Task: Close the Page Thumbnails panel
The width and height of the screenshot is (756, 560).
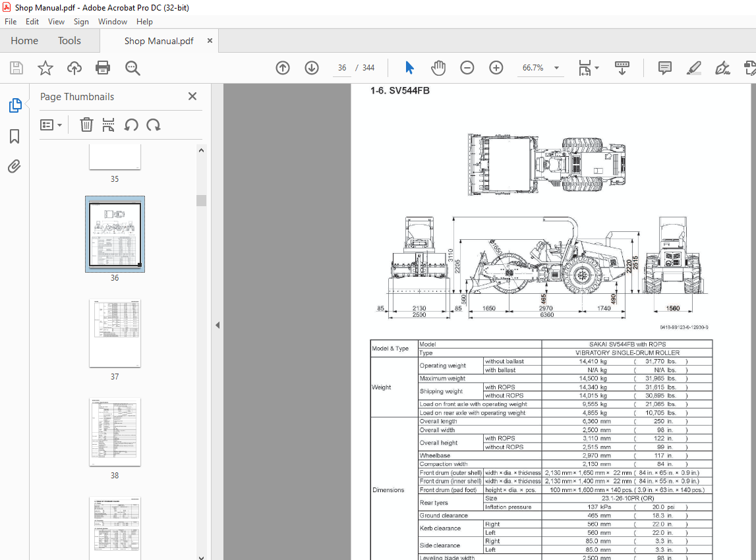Action: (192, 96)
